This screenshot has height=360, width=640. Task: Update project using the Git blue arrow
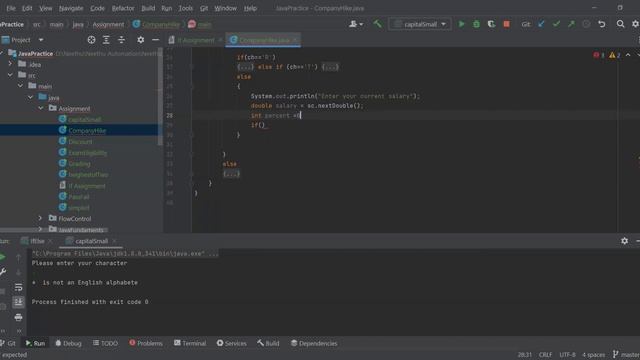tap(541, 24)
